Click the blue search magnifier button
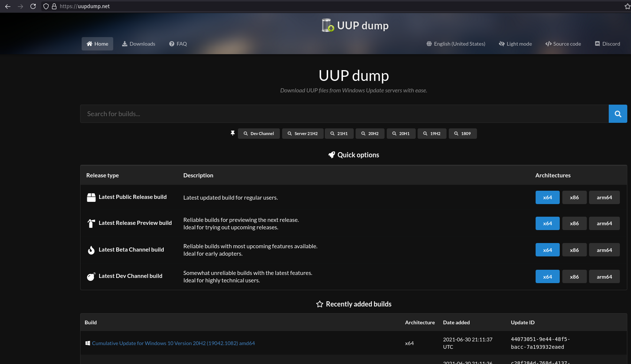 point(618,114)
